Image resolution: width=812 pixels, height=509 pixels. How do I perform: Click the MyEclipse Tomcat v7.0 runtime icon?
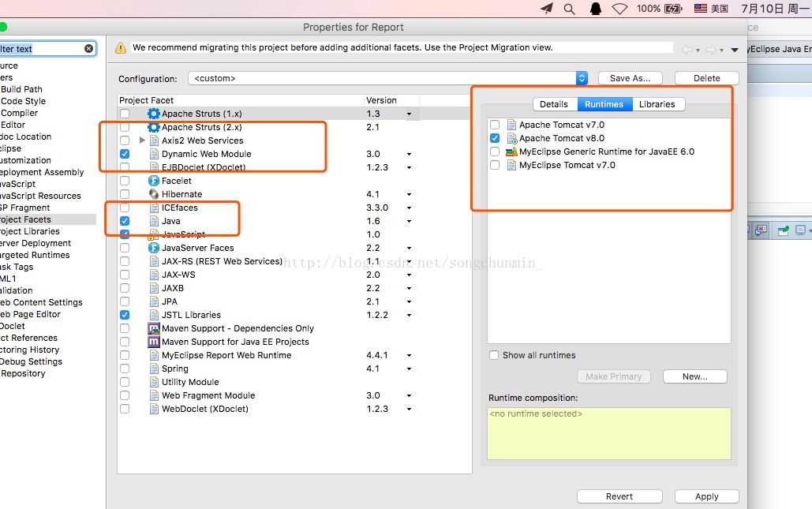coord(511,165)
